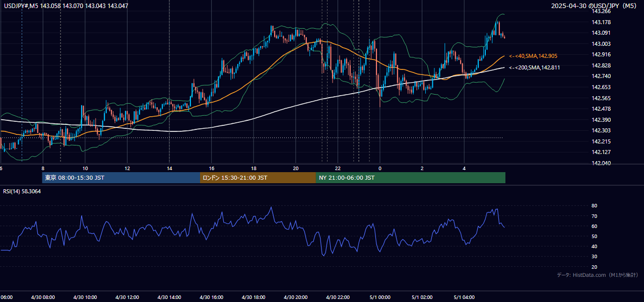Click RSI scale level 30
644x302 pixels.
[x=594, y=256]
